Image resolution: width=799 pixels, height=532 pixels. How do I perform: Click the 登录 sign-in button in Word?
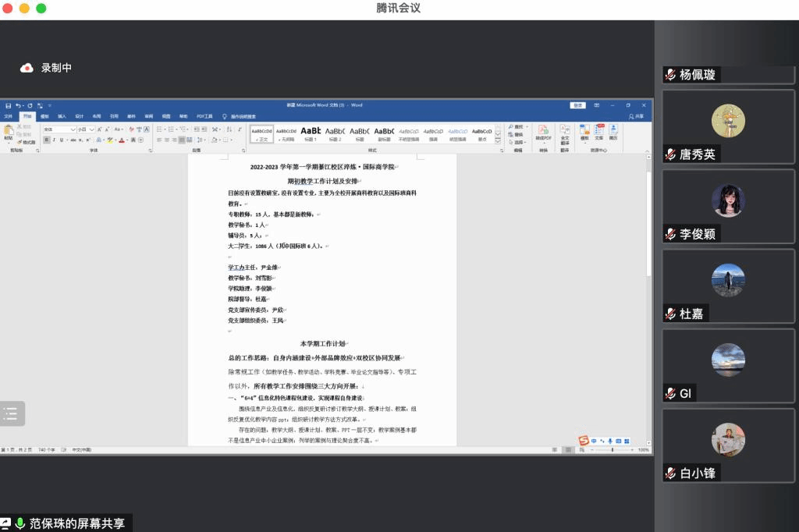pyautogui.click(x=577, y=105)
